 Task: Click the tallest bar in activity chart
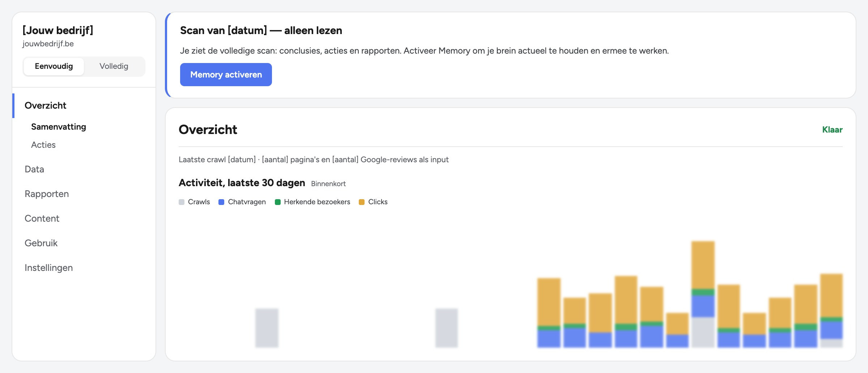[x=703, y=294]
